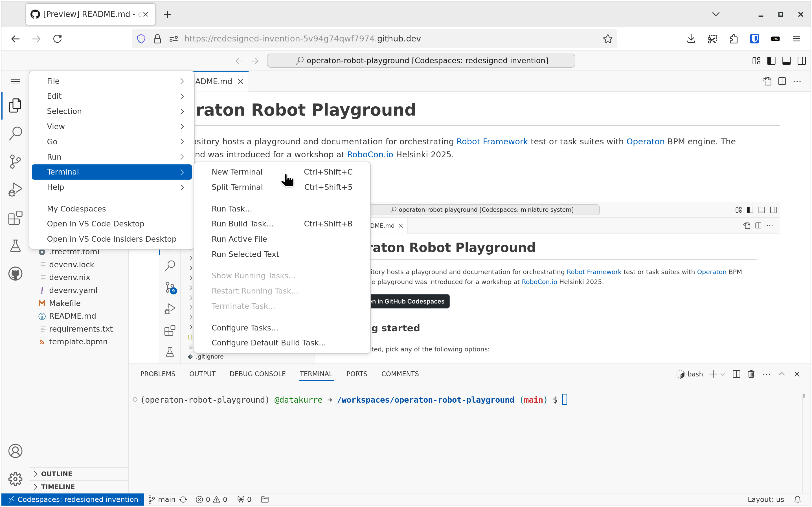Kill the terminal with trash icon
The image size is (812, 507).
click(x=751, y=374)
